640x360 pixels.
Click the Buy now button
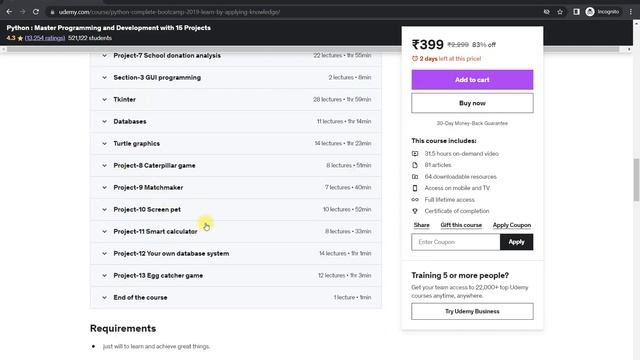coord(472,103)
